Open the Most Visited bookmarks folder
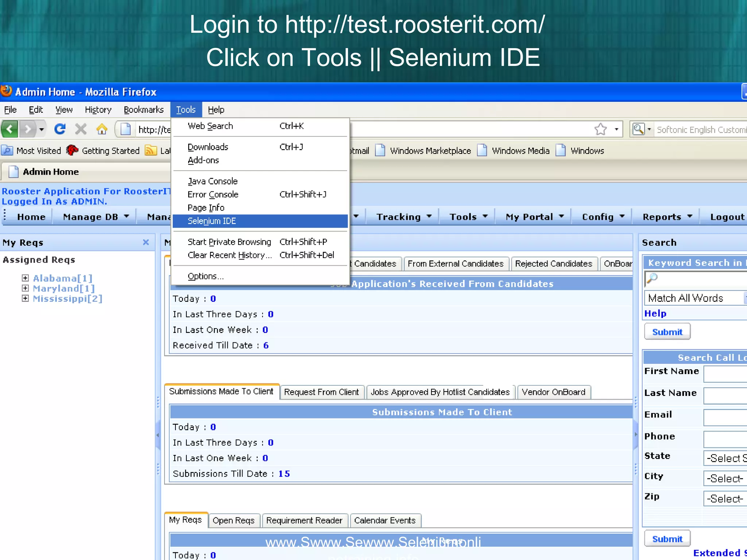Image resolution: width=747 pixels, height=560 pixels. [31, 151]
